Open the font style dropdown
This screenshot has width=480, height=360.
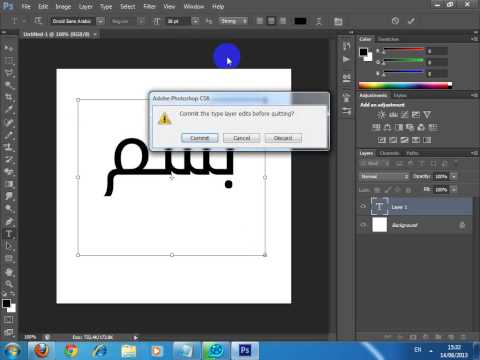[141, 21]
